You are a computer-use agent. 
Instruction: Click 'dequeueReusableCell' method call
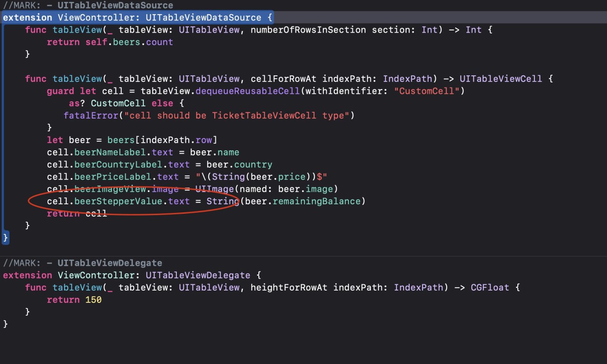click(x=248, y=91)
